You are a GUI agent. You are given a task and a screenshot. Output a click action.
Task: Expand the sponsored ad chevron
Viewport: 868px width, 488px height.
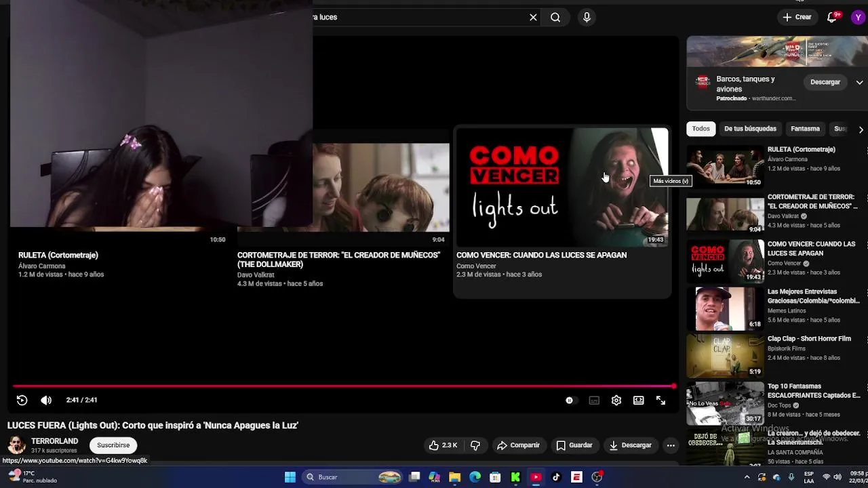tap(859, 82)
